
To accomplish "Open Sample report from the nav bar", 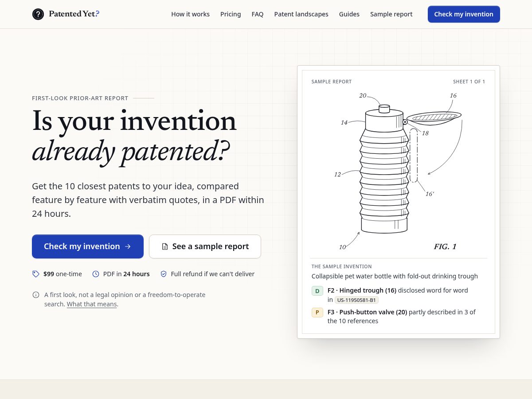I will (x=391, y=14).
